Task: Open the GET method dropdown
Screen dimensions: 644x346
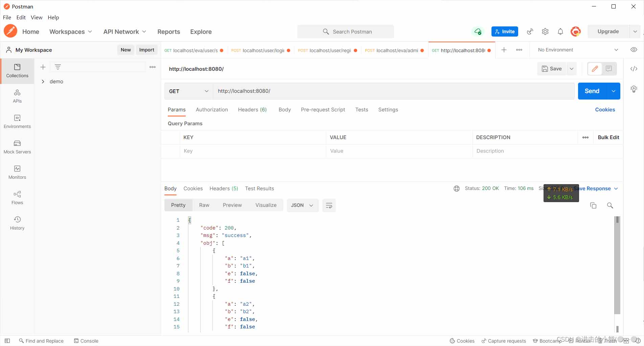Action: click(x=188, y=91)
